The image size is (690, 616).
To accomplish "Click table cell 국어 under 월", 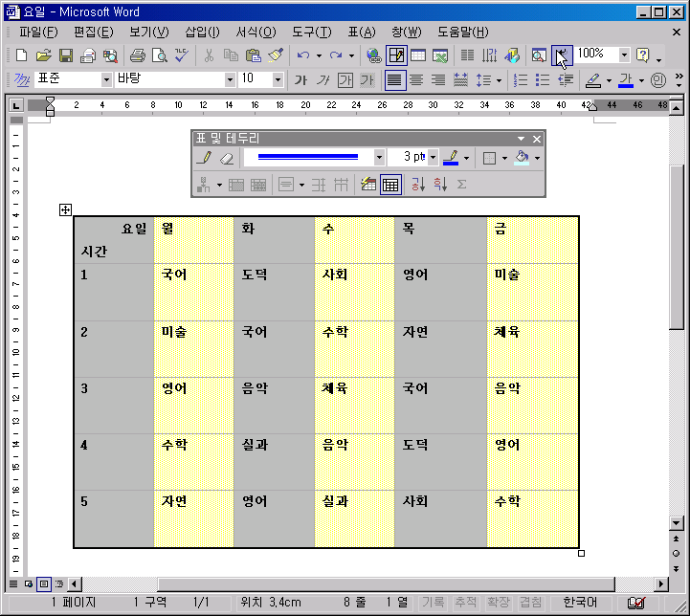I will pyautogui.click(x=174, y=275).
